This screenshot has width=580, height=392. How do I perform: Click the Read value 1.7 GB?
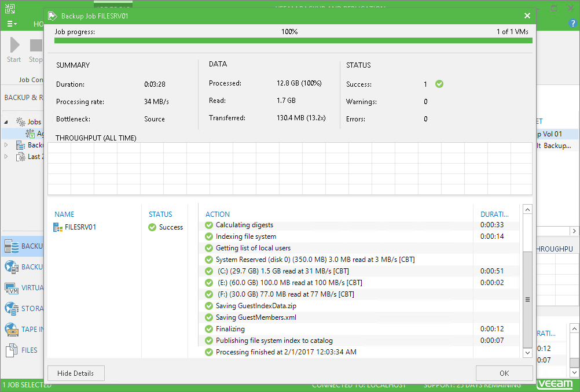coord(286,101)
